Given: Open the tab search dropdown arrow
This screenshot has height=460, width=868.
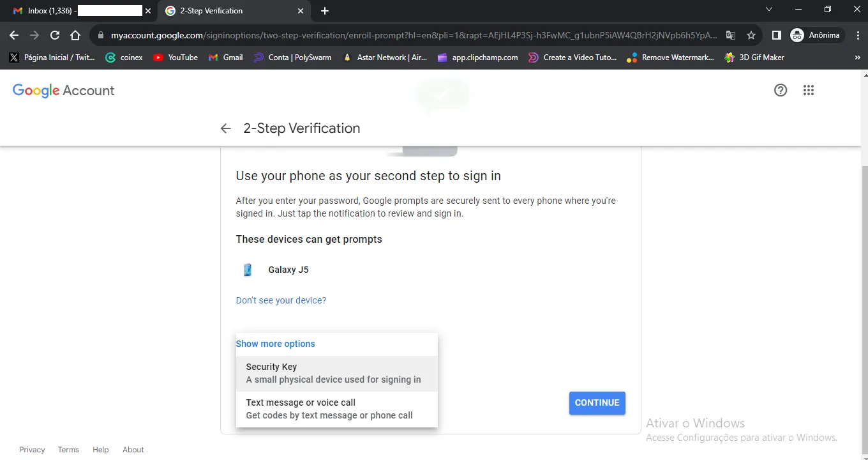Looking at the screenshot, I should (769, 10).
